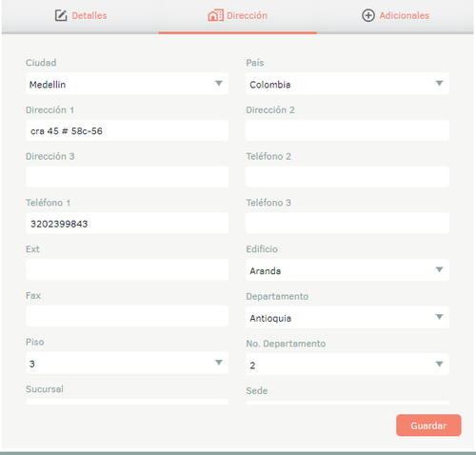Screen dimensions: 476x455
Task: Select the Teléfono 1 field
Action: (127, 223)
